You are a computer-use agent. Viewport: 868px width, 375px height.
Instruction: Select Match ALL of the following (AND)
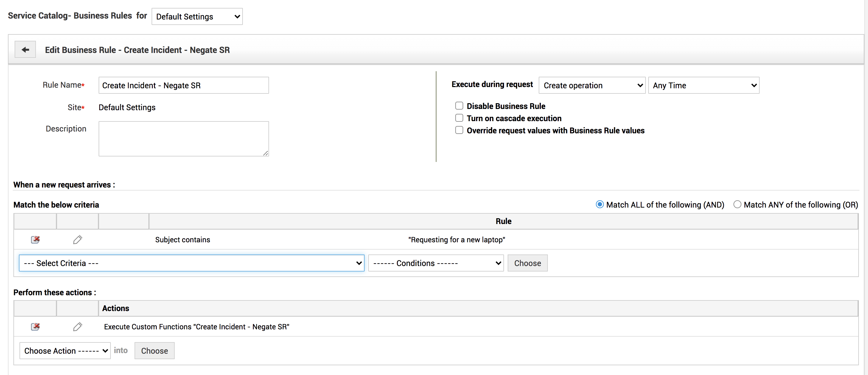pyautogui.click(x=600, y=205)
